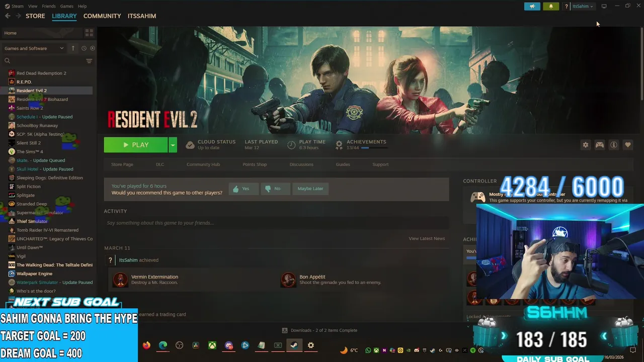Open the Guides tab
The width and height of the screenshot is (644, 362).
tap(343, 164)
